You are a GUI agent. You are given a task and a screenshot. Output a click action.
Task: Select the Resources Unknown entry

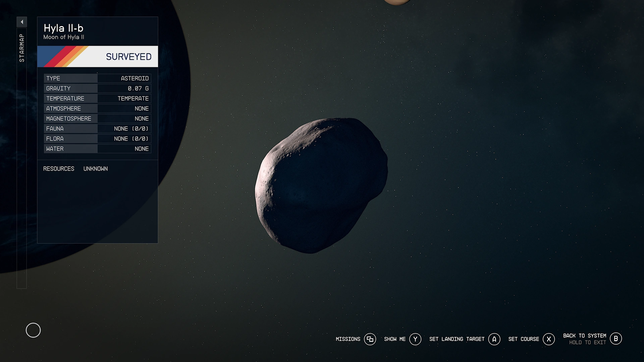(75, 169)
